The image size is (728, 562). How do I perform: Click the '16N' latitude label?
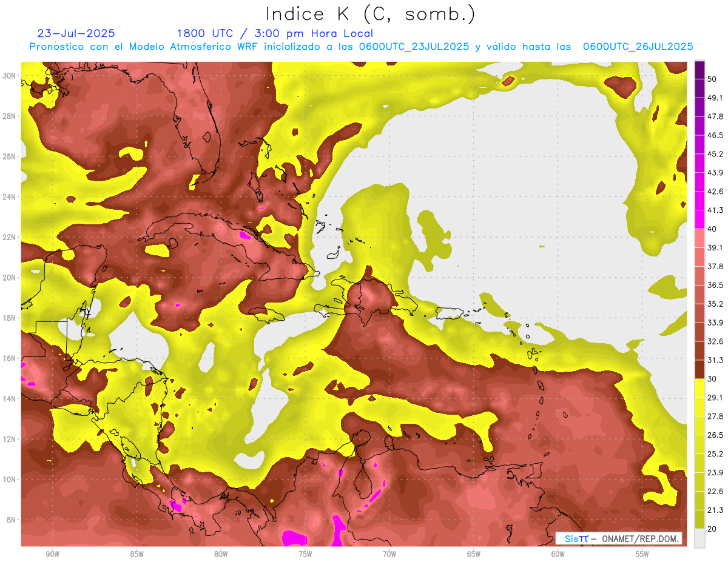point(10,358)
